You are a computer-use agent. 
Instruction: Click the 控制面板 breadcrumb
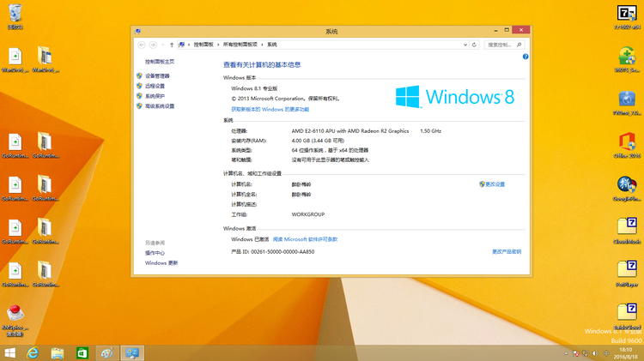click(x=204, y=45)
